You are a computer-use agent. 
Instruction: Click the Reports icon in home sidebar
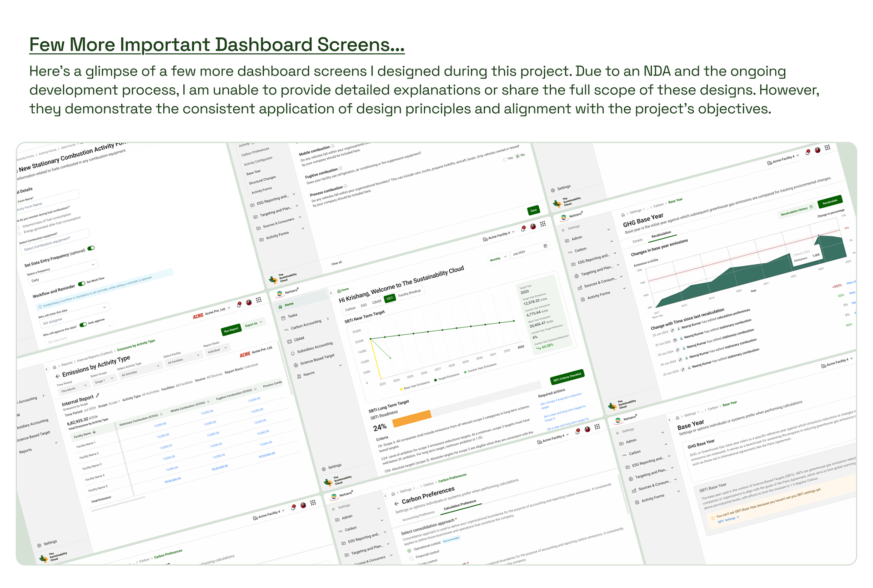299,376
